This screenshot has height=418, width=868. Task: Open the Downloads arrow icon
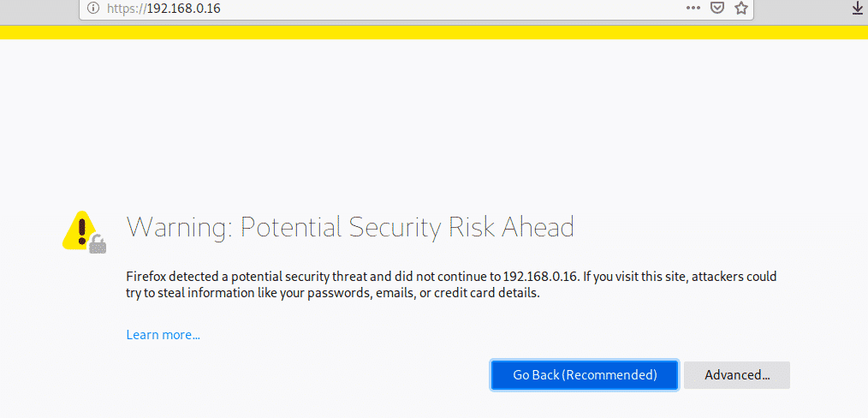click(x=857, y=8)
